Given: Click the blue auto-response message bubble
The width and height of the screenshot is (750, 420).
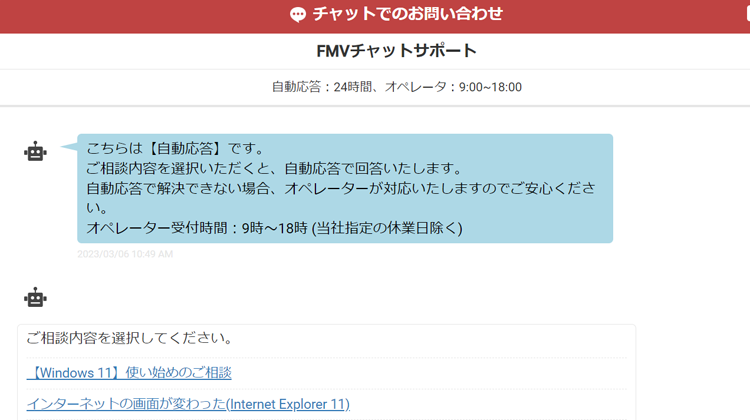Looking at the screenshot, I should pos(345,188).
